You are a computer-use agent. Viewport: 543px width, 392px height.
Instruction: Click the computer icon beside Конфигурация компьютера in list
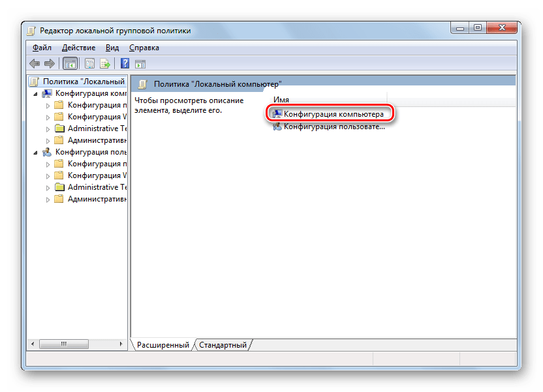277,114
